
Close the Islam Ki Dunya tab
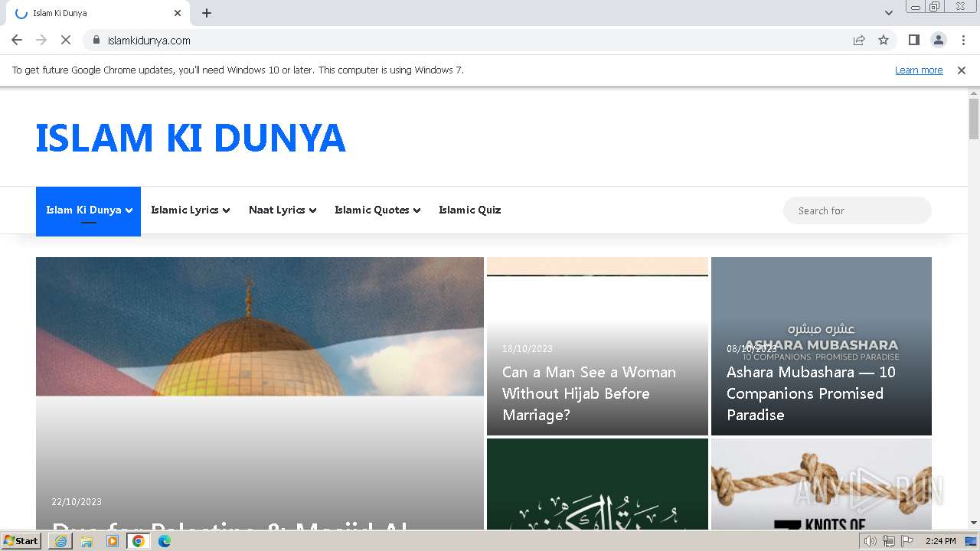[x=178, y=13]
